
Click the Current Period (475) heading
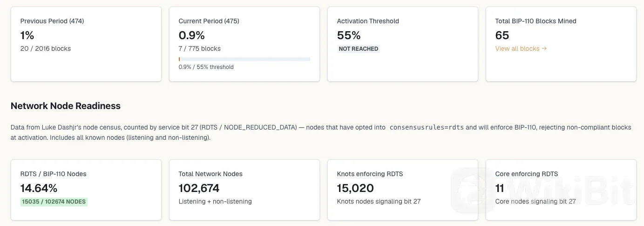pyautogui.click(x=209, y=21)
